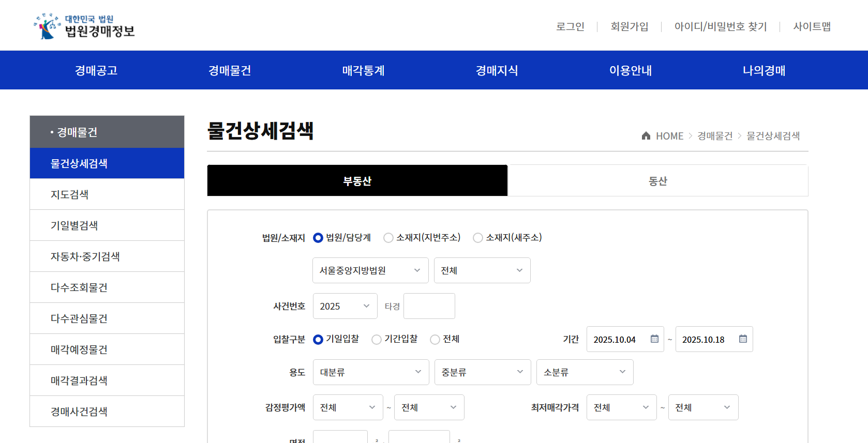Go to 지도검색 in the sidebar

[69, 194]
